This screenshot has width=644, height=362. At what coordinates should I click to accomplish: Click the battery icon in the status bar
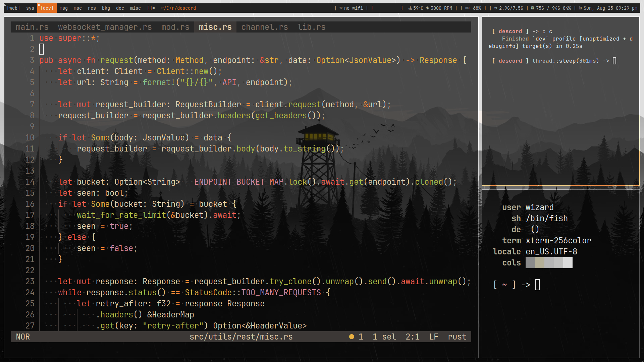click(x=467, y=8)
